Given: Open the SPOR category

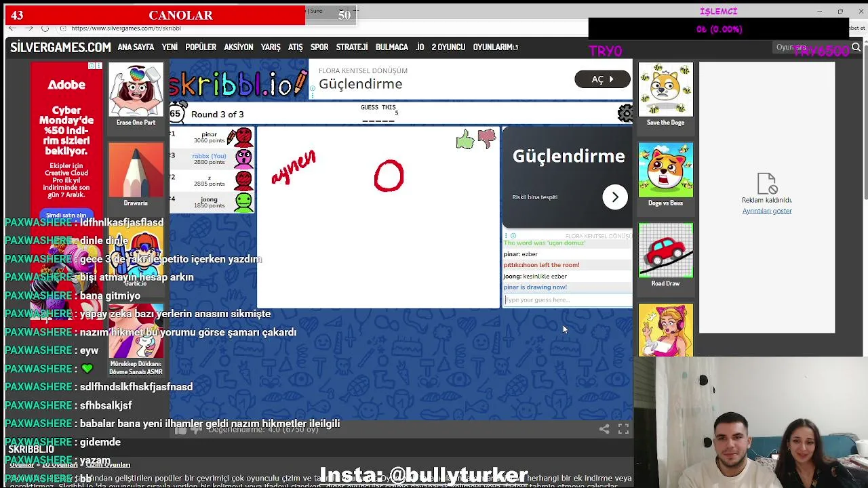Looking at the screenshot, I should click(319, 47).
